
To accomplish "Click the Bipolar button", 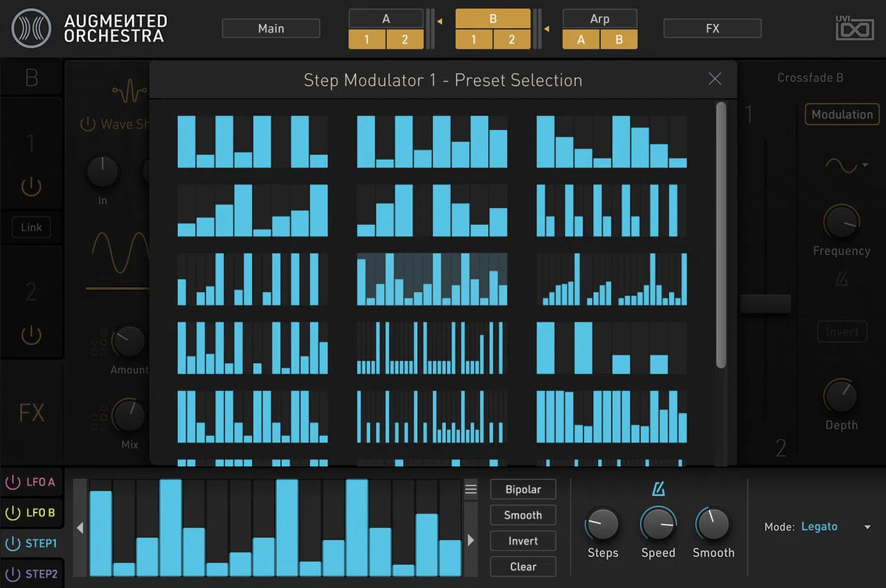I will pos(523,490).
